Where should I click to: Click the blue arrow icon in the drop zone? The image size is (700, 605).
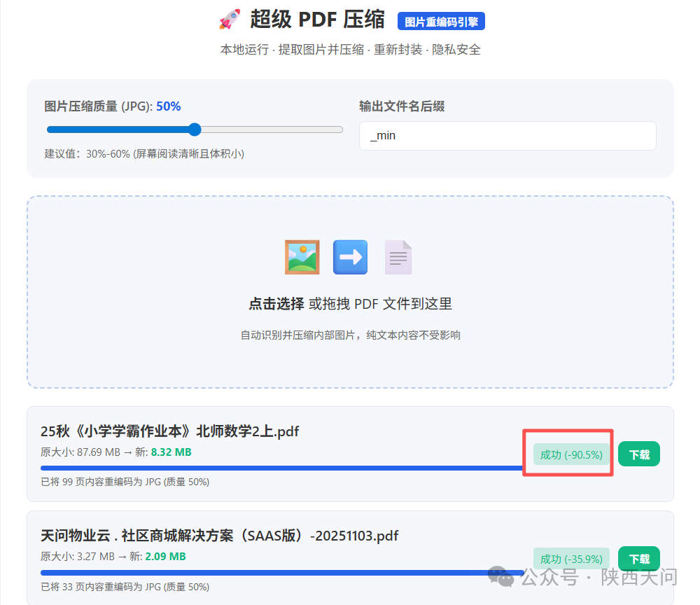(x=350, y=257)
